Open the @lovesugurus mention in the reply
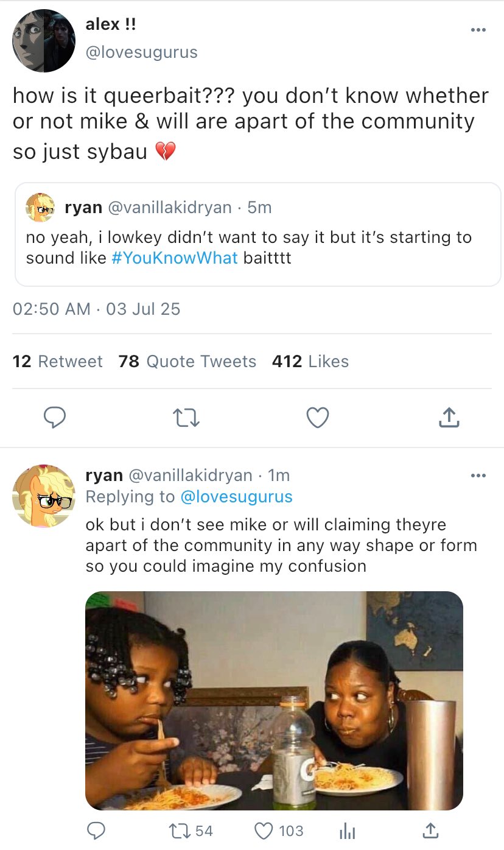 (236, 497)
